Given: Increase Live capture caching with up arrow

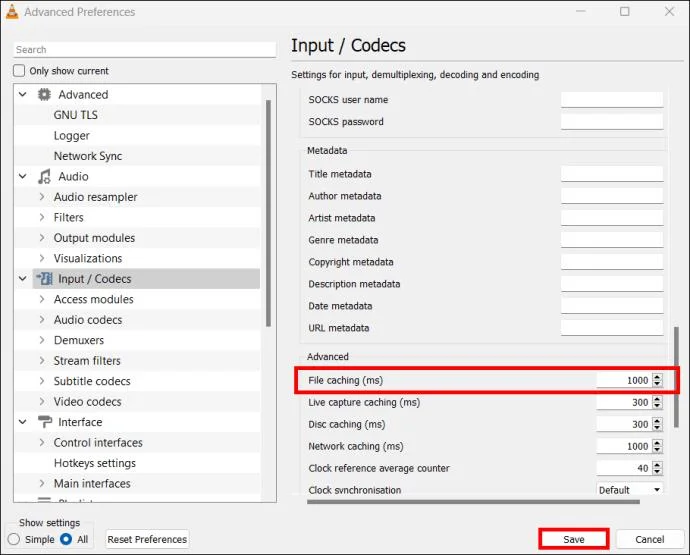Looking at the screenshot, I should [x=657, y=399].
